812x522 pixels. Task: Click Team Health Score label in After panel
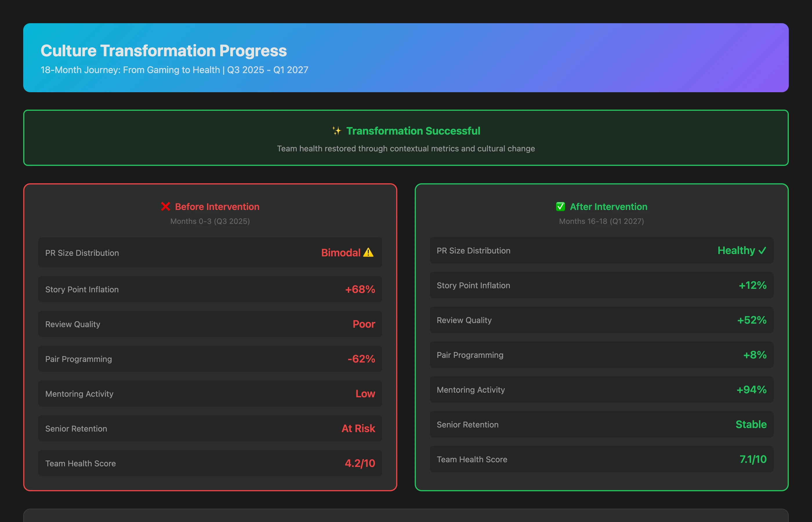pos(472,459)
